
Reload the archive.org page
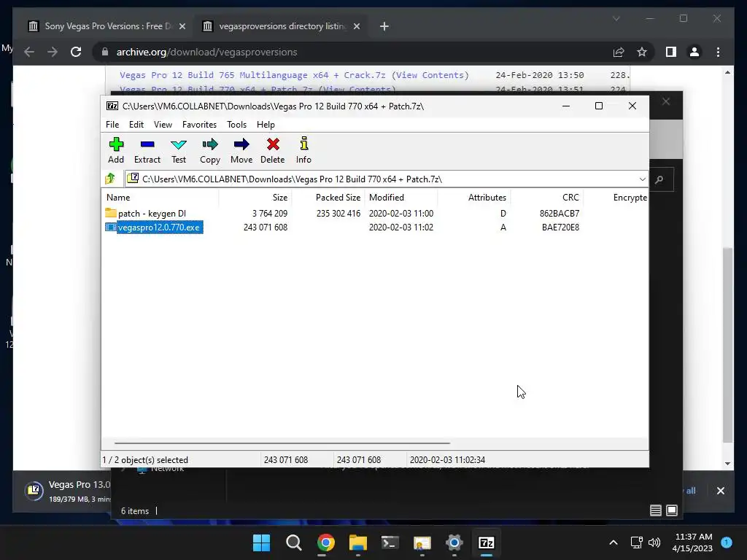76,52
